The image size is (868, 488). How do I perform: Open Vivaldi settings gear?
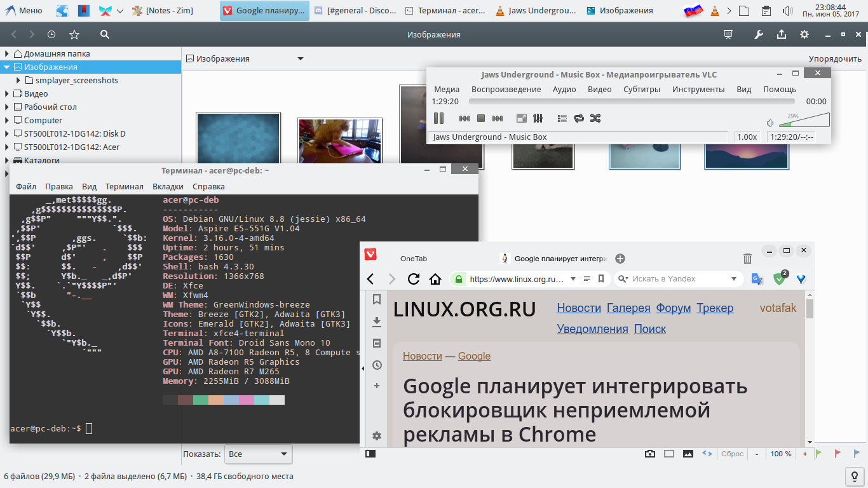click(377, 436)
